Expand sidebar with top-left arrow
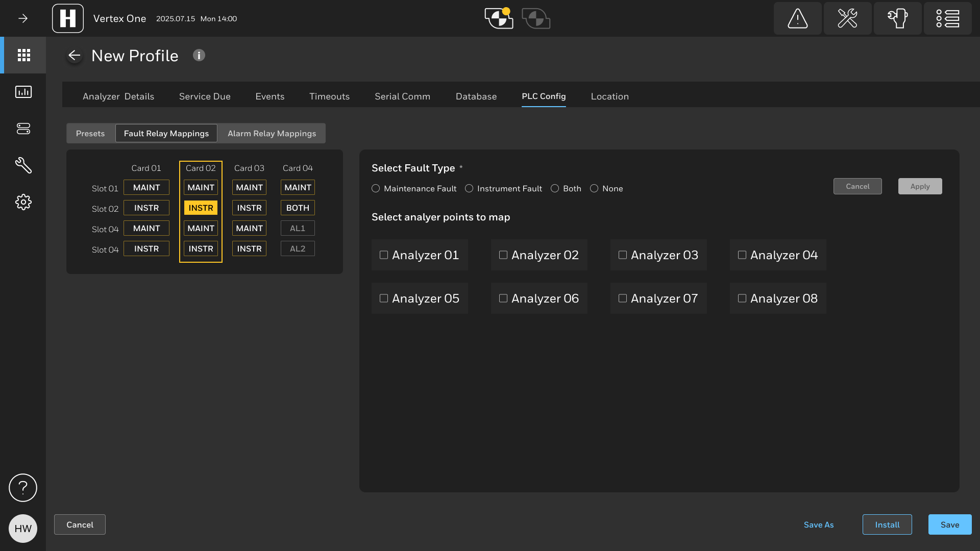This screenshot has height=551, width=980. tap(23, 18)
